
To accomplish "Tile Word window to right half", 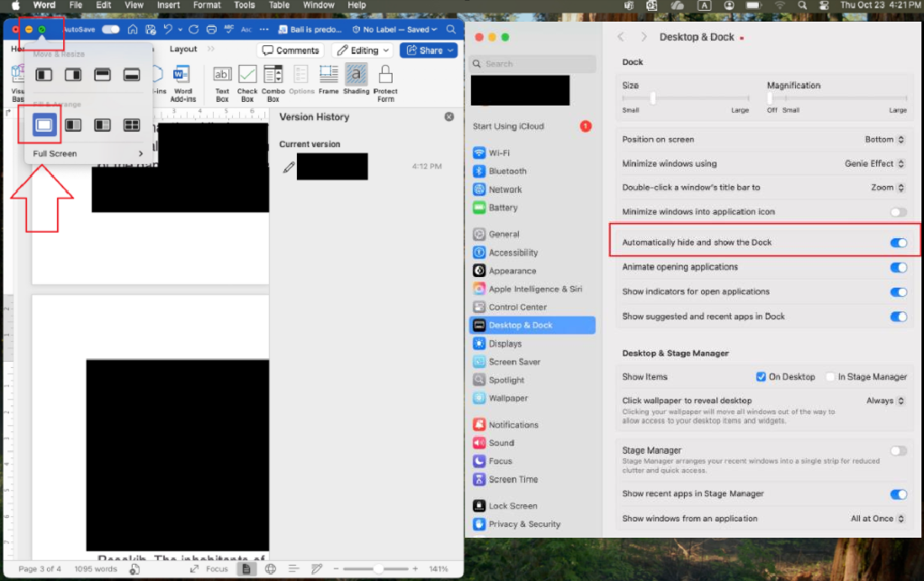I will coord(73,75).
